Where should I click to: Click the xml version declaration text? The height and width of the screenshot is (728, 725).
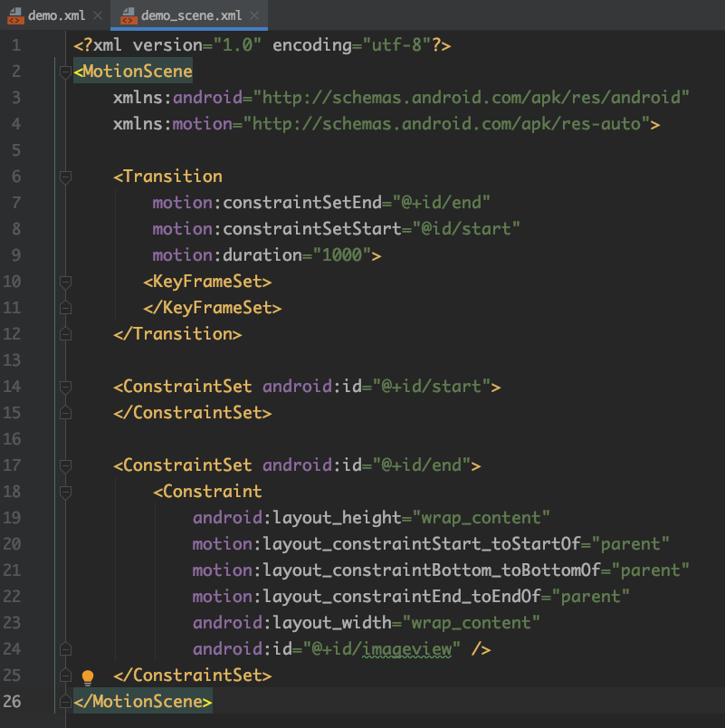point(262,45)
